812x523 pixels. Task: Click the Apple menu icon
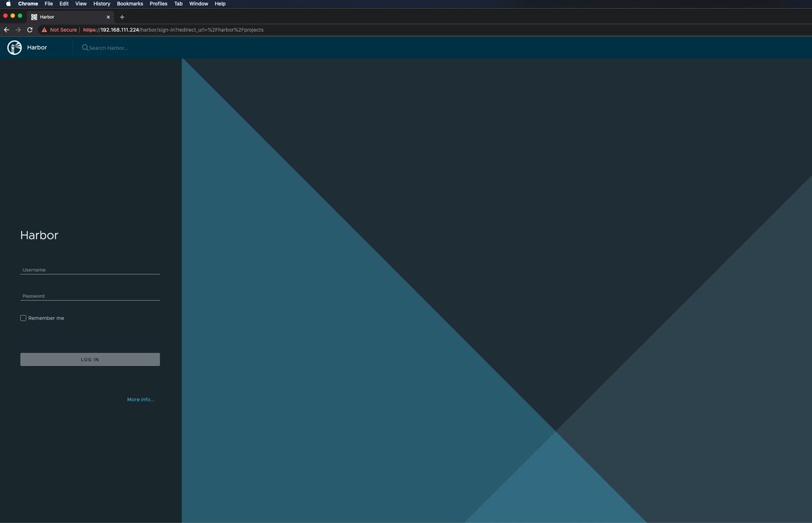pyautogui.click(x=7, y=3)
